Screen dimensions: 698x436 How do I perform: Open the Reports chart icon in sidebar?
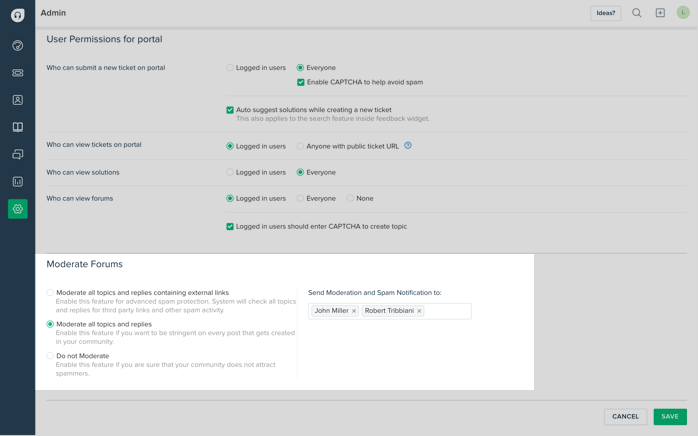pos(18,182)
